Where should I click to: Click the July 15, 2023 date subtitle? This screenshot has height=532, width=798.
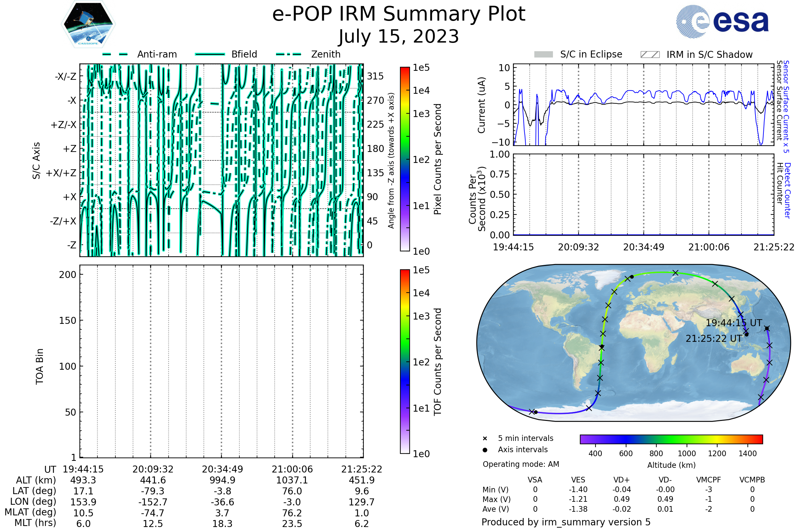399,36
